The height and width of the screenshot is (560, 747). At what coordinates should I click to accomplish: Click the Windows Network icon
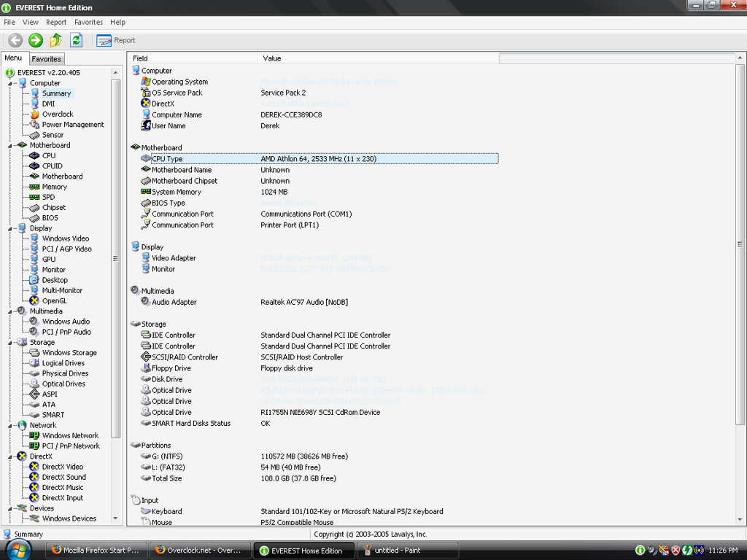click(34, 436)
